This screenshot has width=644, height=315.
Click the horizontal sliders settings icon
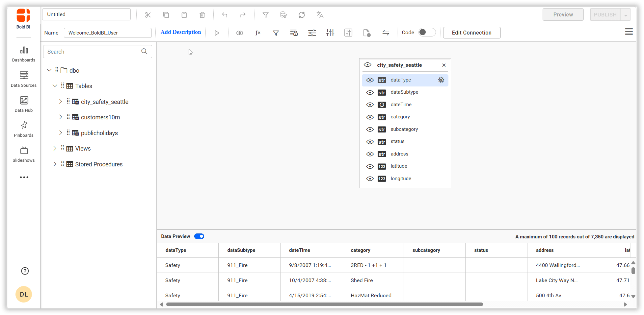pos(312,33)
